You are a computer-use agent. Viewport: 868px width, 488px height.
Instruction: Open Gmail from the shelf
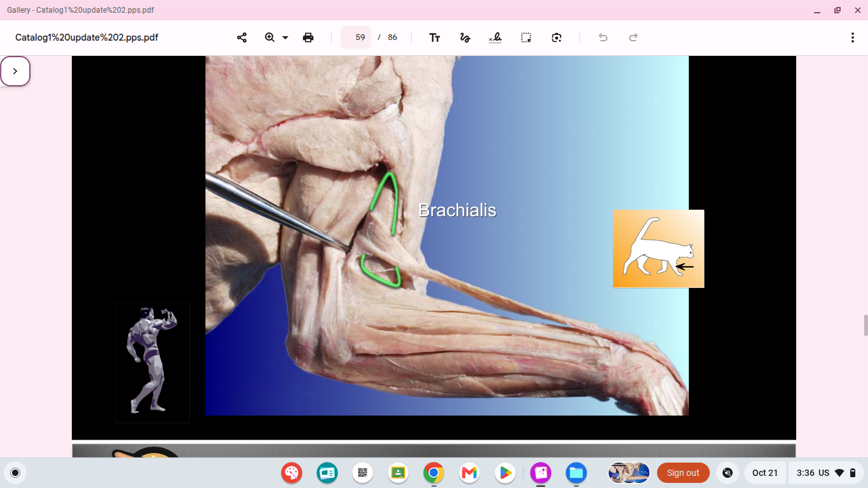coord(470,473)
